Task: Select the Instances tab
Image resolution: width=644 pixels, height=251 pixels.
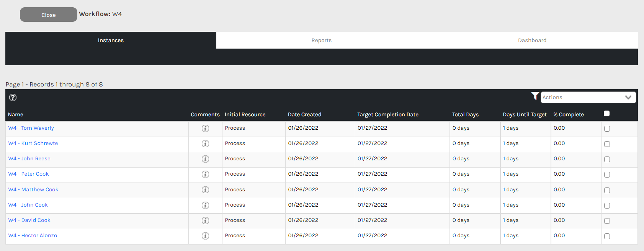Action: point(111,40)
